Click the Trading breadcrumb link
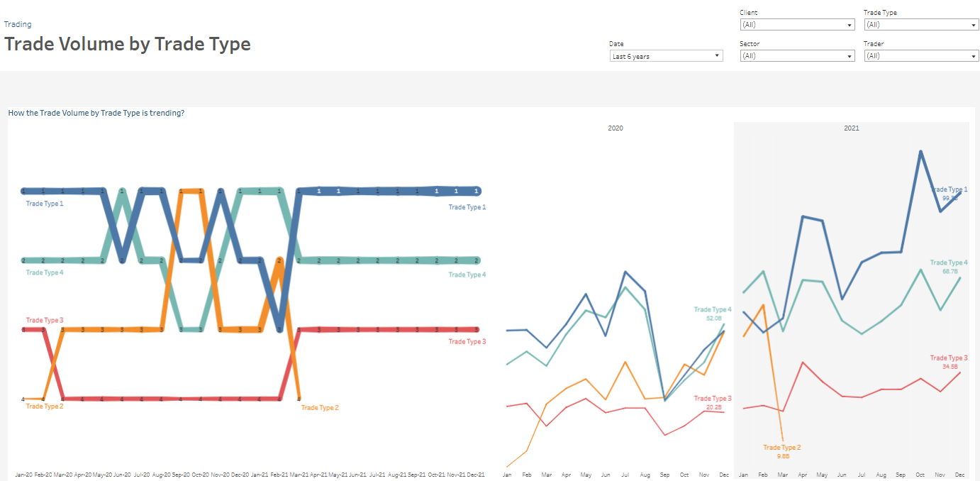980x481 pixels. [x=18, y=24]
